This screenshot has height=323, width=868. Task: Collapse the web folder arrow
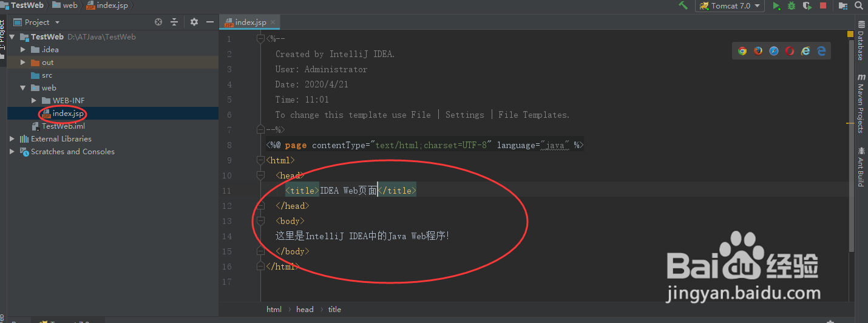(23, 87)
